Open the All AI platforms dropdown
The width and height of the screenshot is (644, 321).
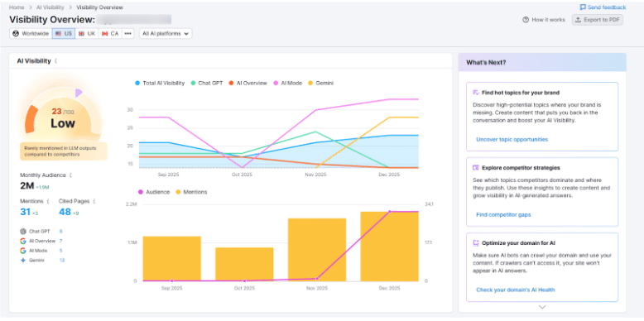tap(166, 34)
